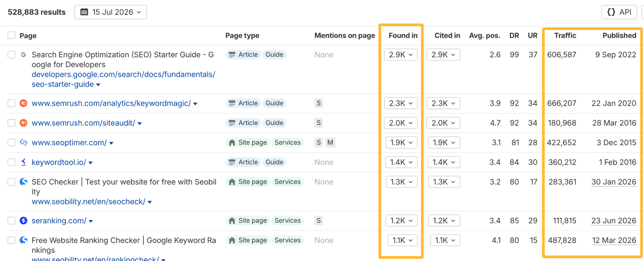The height and width of the screenshot is (261, 644).
Task: Click the 30 Jan 2026 published date
Action: click(x=614, y=182)
